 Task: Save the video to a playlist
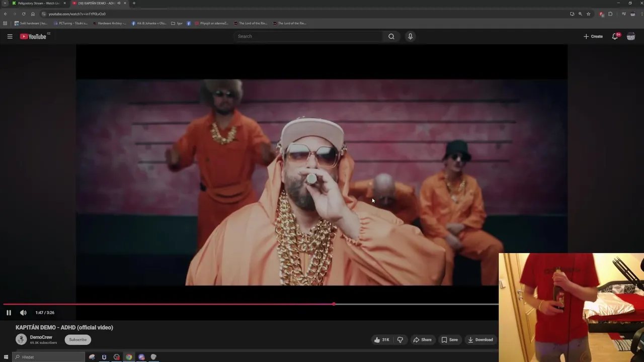pyautogui.click(x=450, y=340)
